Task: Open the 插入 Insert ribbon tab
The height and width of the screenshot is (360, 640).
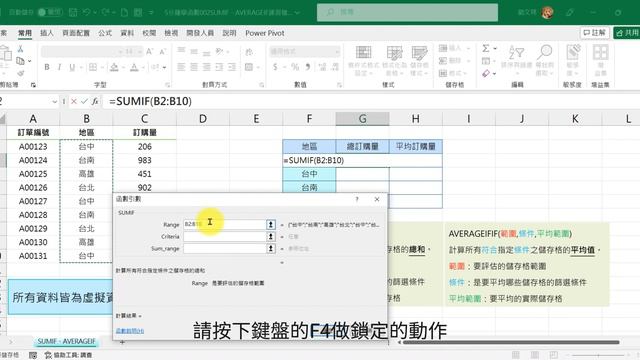Action: pos(47,33)
